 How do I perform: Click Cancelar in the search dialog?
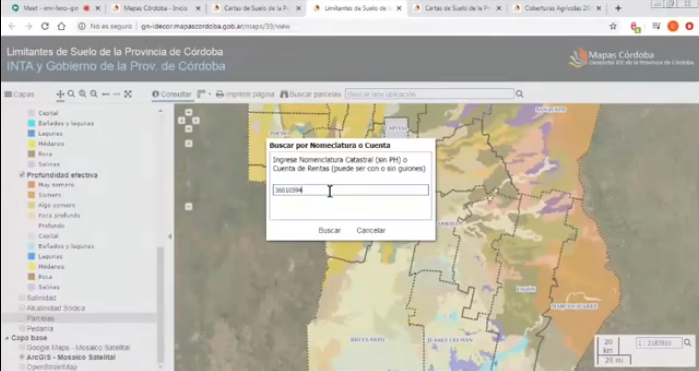[371, 230]
